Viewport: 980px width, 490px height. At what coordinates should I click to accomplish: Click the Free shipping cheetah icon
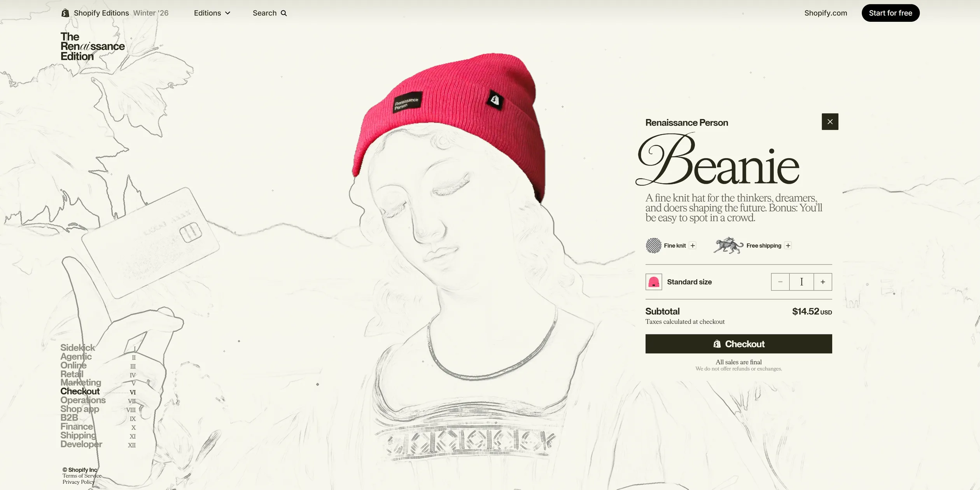[728, 245]
